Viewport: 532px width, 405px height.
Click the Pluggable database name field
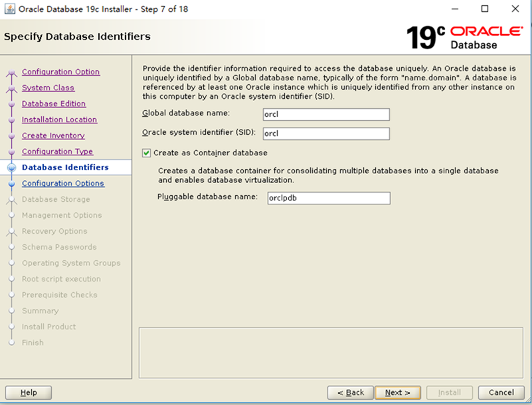click(x=329, y=198)
